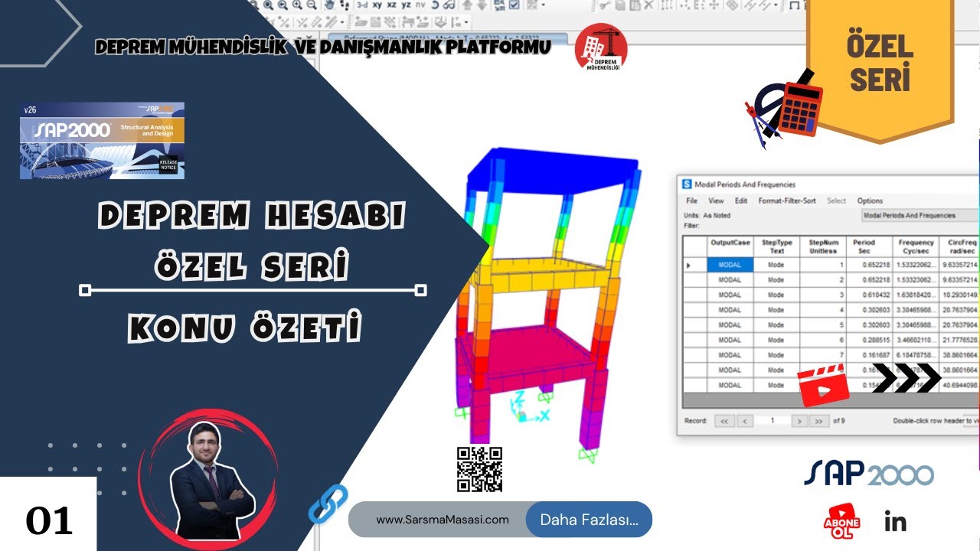Image resolution: width=980 pixels, height=551 pixels.
Task: Open the LinkedIn icon
Action: (x=895, y=521)
